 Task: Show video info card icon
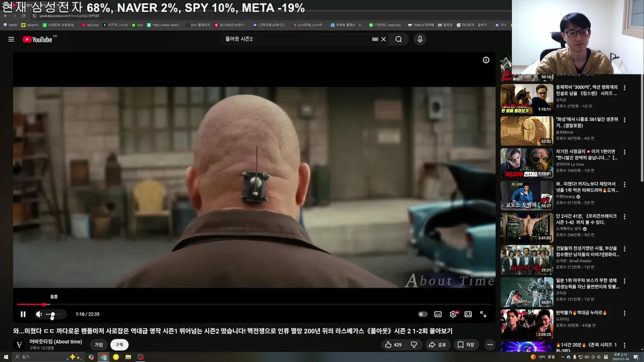486,60
